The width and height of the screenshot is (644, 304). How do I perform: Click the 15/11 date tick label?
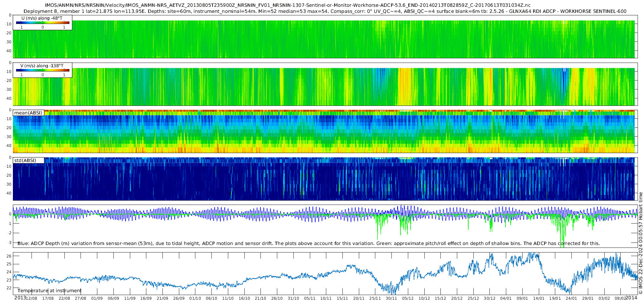[342, 298]
